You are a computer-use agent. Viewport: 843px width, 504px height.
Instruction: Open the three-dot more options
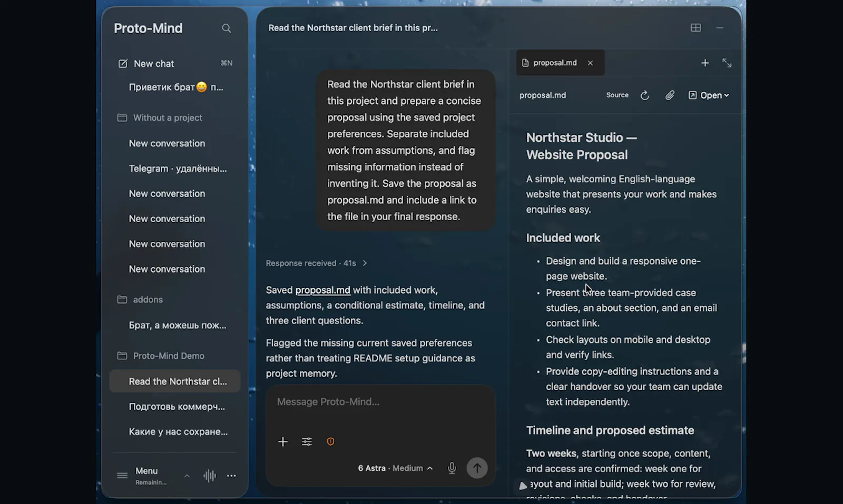click(231, 476)
